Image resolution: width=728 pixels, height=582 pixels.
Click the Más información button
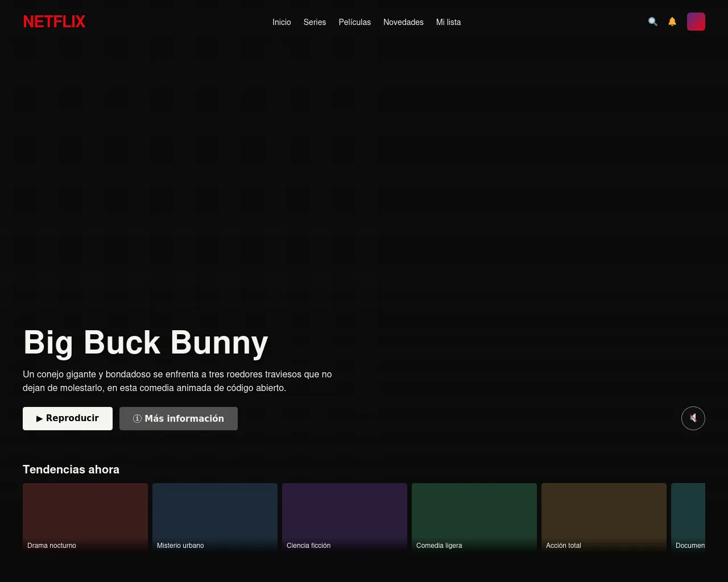(x=179, y=418)
